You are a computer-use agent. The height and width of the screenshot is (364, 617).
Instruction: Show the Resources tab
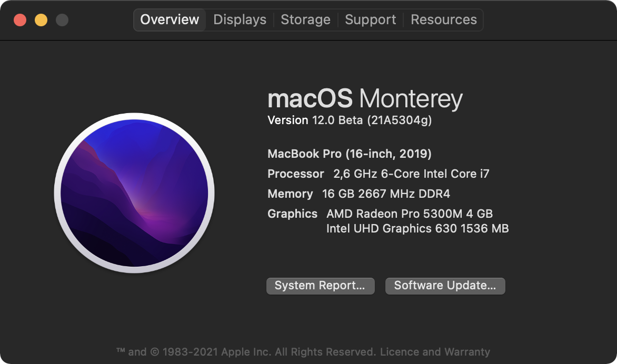click(443, 20)
